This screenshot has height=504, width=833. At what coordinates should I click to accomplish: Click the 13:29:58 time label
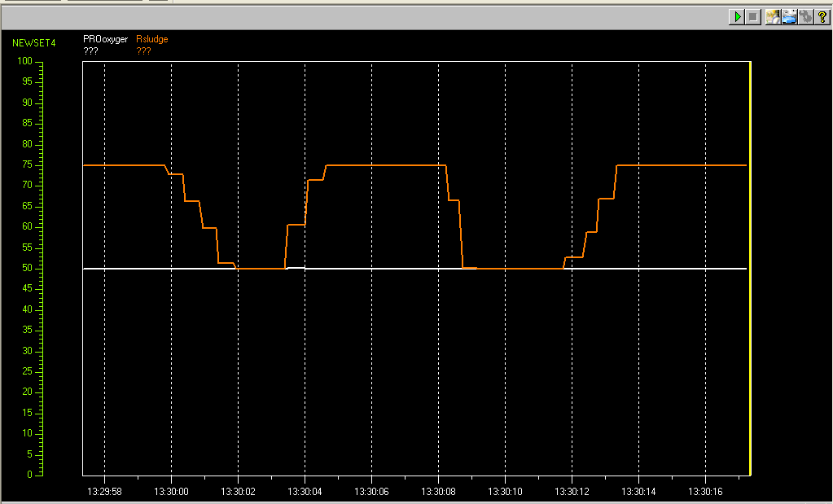[x=104, y=492]
